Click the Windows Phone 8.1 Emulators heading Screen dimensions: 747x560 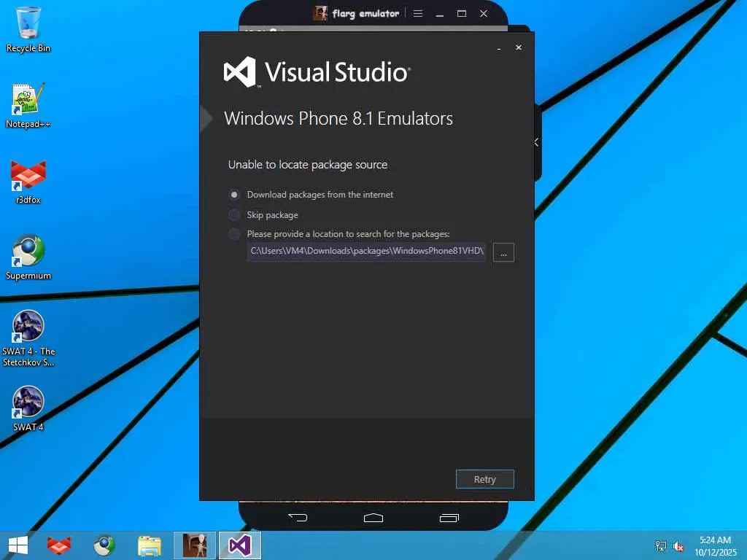pyautogui.click(x=338, y=119)
